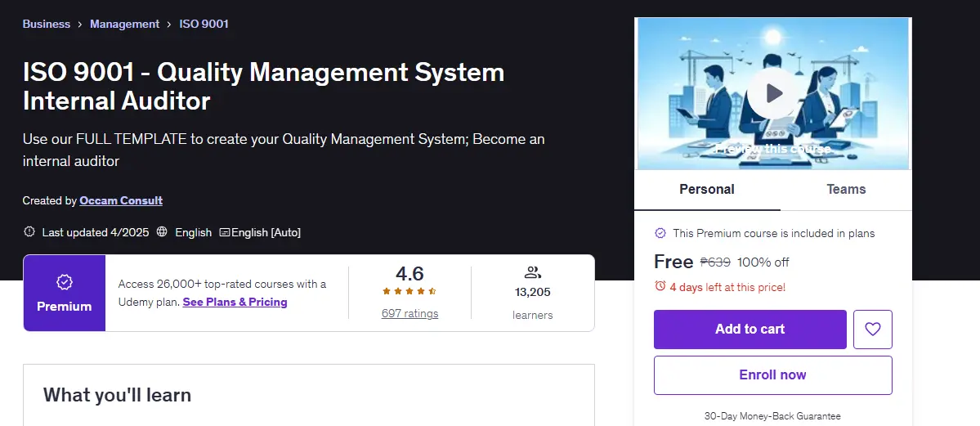
Task: Click 'Preview this course' caption
Action: coord(773,149)
